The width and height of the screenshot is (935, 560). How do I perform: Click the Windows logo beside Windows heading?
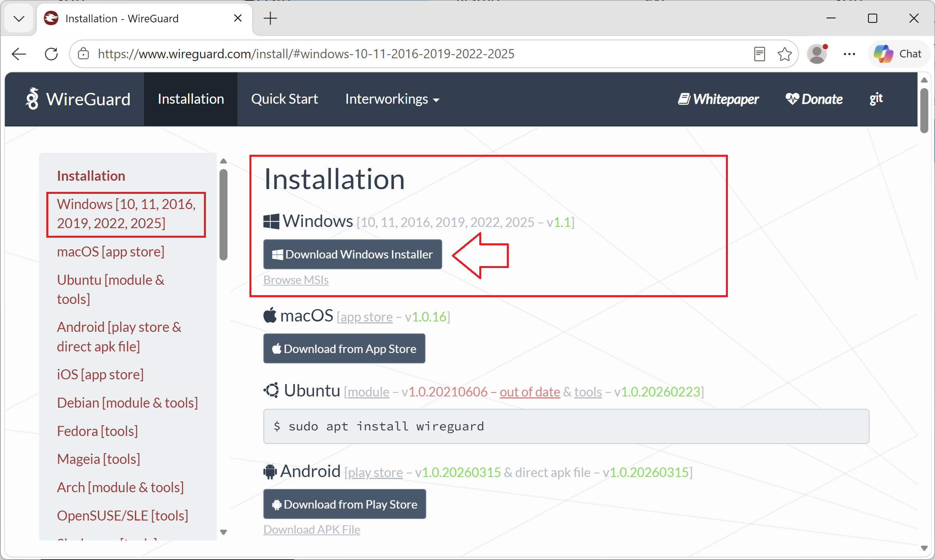(271, 221)
